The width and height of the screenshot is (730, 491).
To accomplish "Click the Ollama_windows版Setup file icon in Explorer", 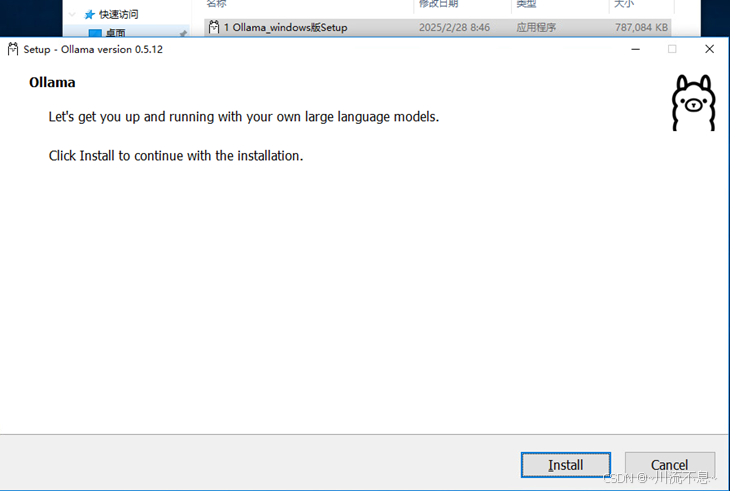I will pyautogui.click(x=214, y=27).
